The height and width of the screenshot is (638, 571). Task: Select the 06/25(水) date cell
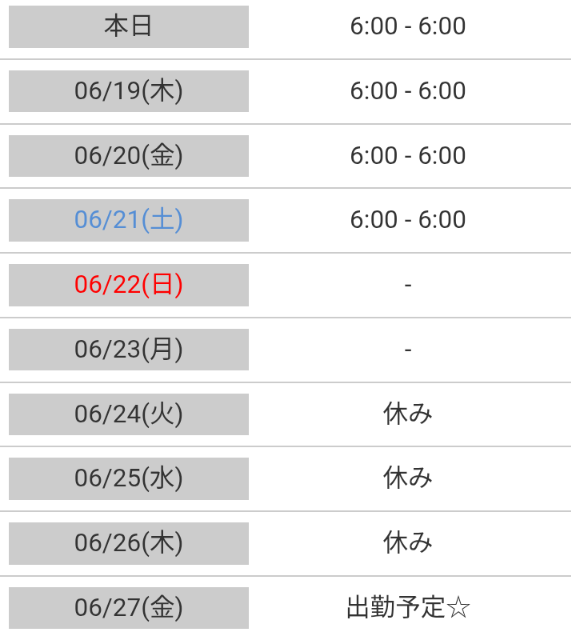(x=129, y=478)
